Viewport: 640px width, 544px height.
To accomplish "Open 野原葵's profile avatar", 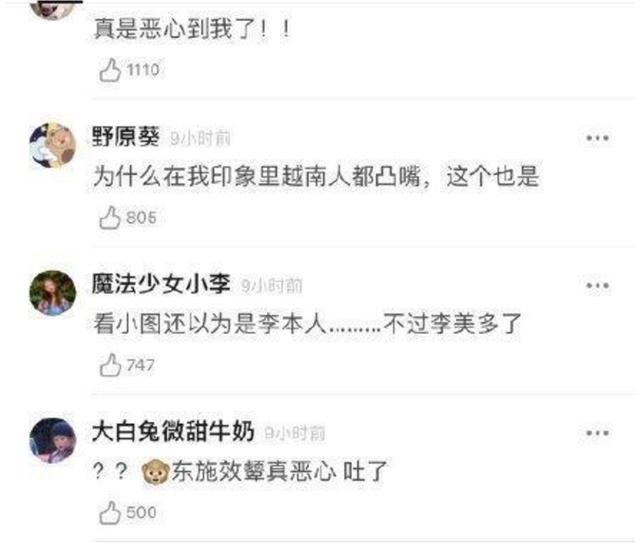I will (53, 146).
